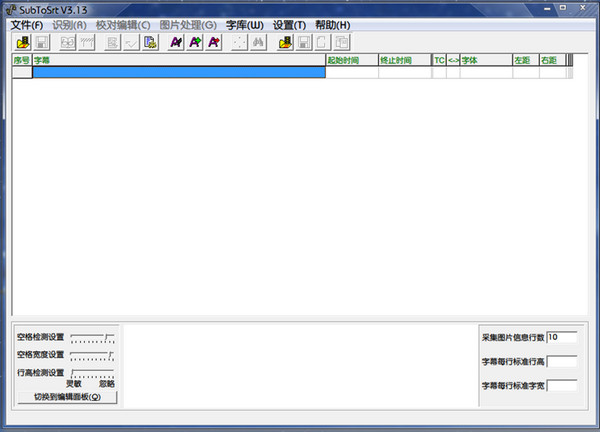
Task: Click the dotted selection icon left of binoculars
Action: 239,43
